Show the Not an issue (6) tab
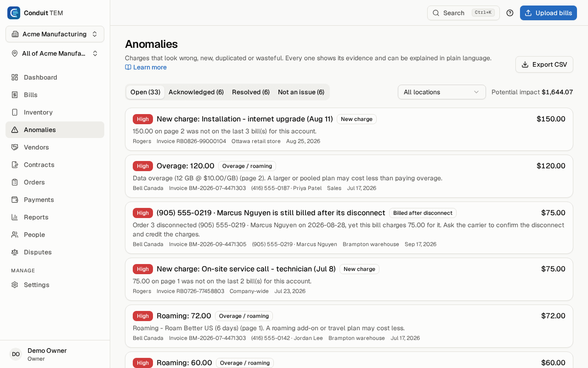The width and height of the screenshot is (588, 368). click(301, 92)
